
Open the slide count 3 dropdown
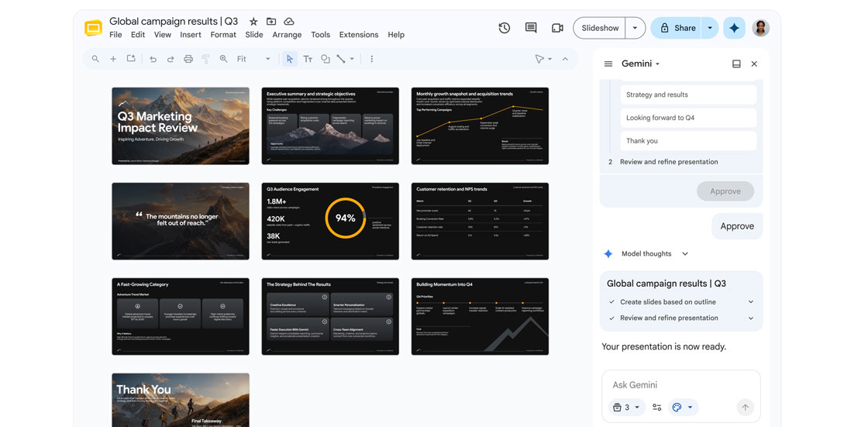pos(627,408)
